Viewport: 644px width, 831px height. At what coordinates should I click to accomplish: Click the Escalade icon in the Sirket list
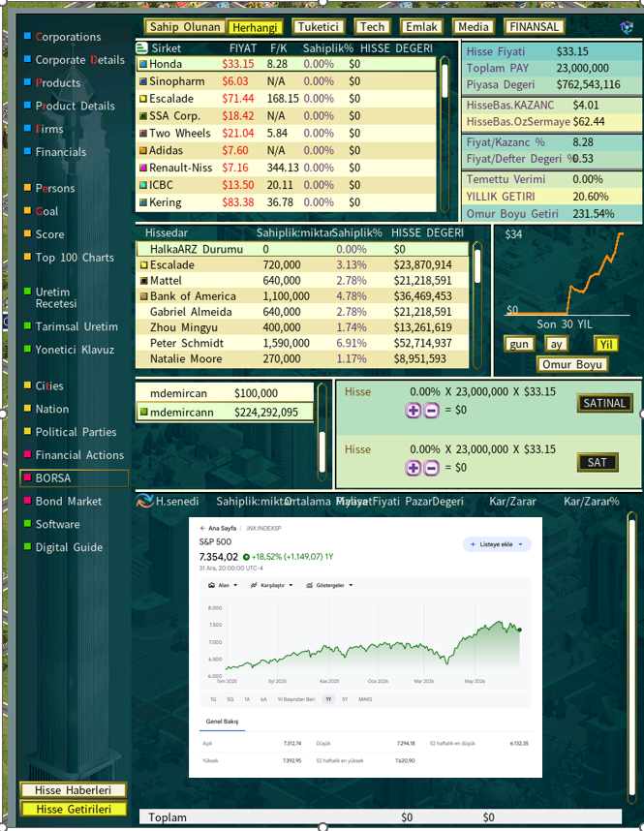coord(143,99)
